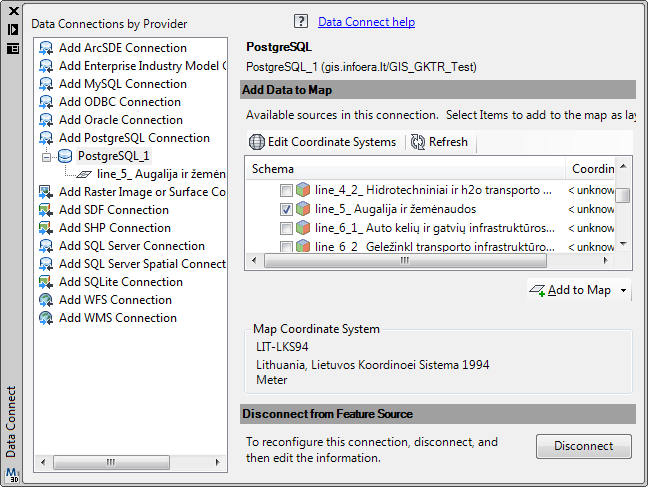Click the question mark help icon

click(301, 21)
